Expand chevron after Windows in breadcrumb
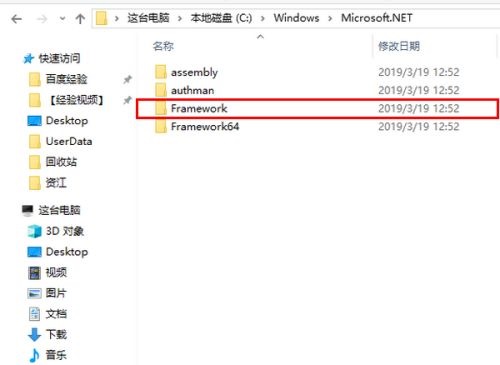This screenshot has width=500, height=365. 330,18
